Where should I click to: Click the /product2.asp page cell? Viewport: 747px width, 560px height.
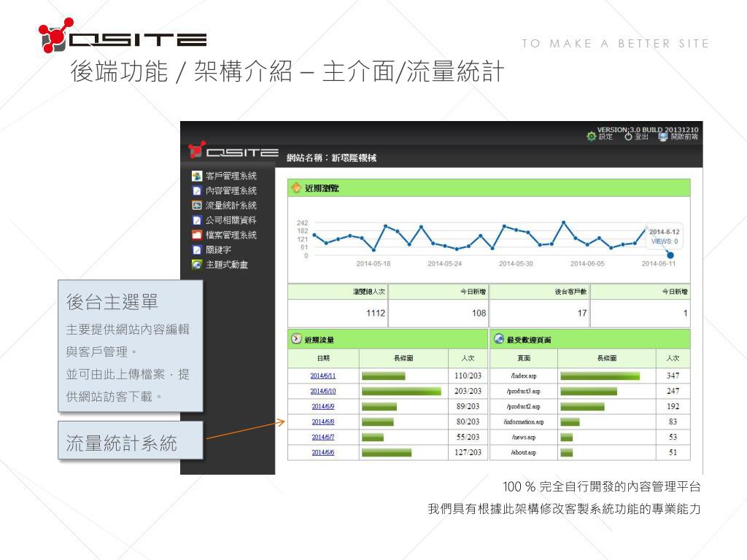click(x=524, y=406)
